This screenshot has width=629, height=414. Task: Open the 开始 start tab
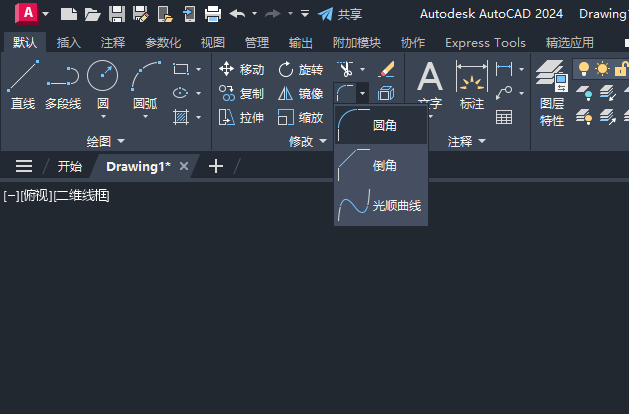pos(69,166)
